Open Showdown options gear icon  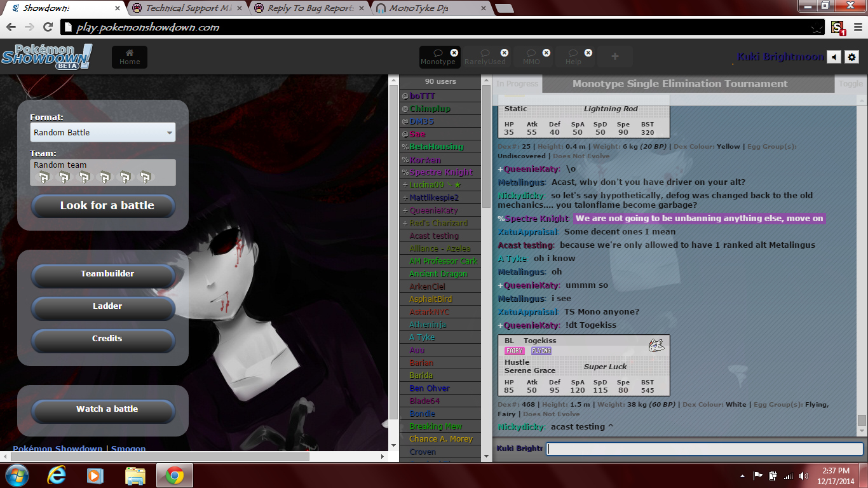tap(852, 57)
